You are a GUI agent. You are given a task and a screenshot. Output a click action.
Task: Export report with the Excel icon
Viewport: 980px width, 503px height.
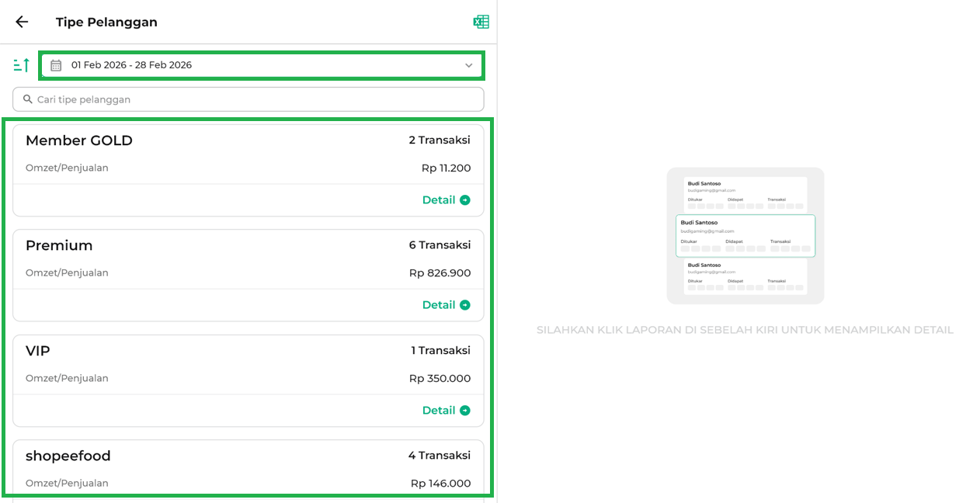tap(481, 22)
